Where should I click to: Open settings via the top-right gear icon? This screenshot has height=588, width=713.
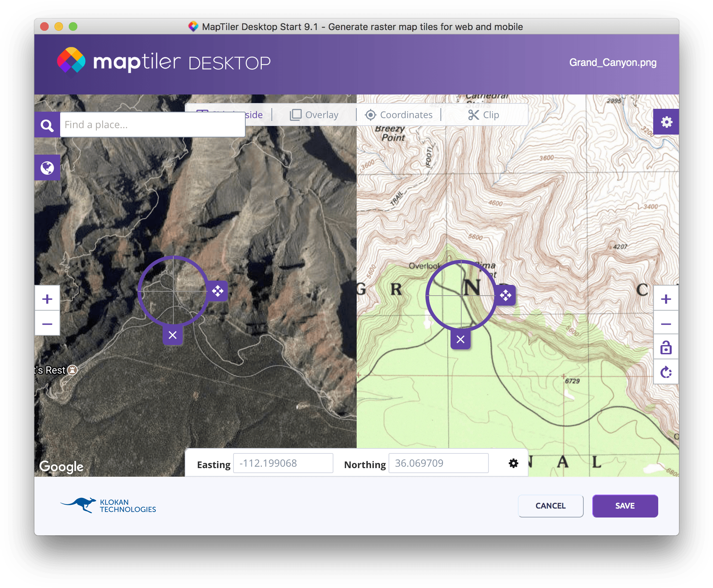[x=666, y=122]
